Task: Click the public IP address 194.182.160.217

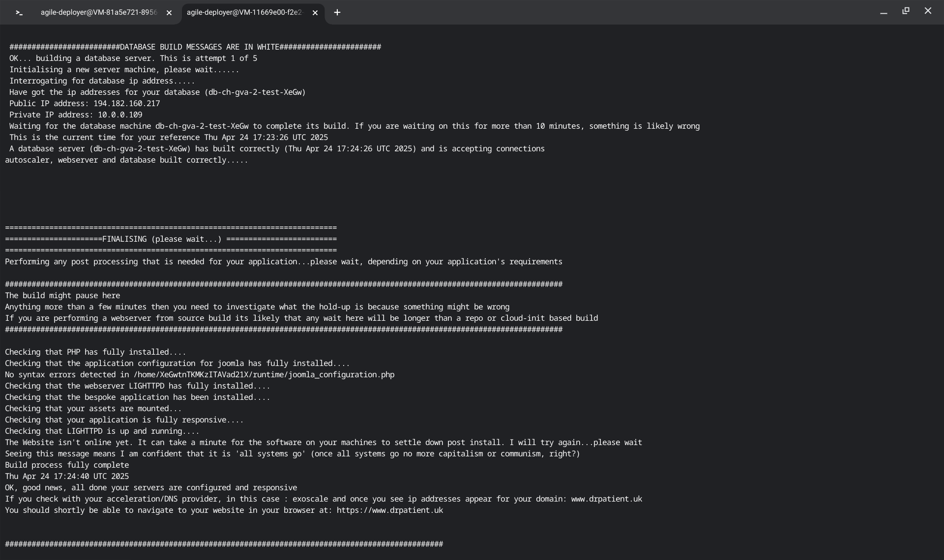Action: [x=127, y=104]
